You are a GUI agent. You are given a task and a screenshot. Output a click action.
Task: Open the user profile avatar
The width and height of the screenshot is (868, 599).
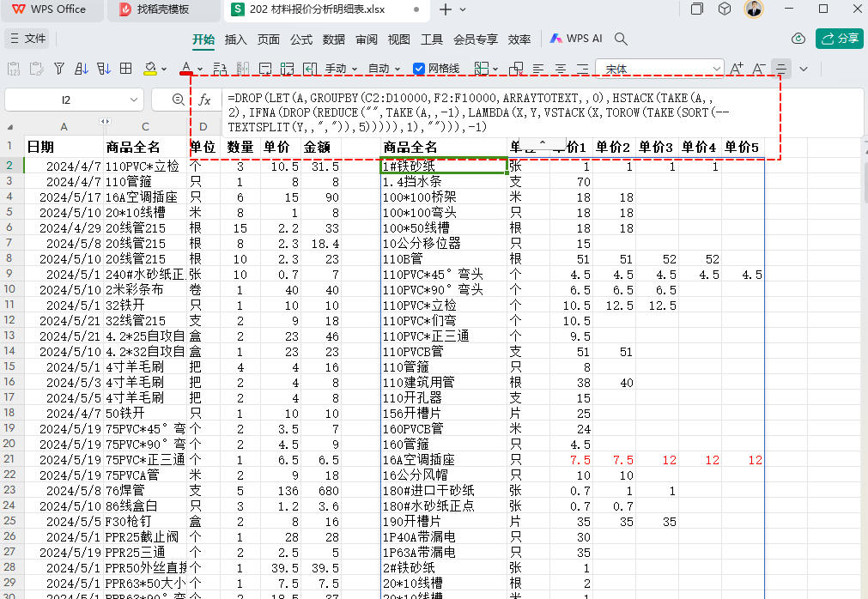[754, 9]
